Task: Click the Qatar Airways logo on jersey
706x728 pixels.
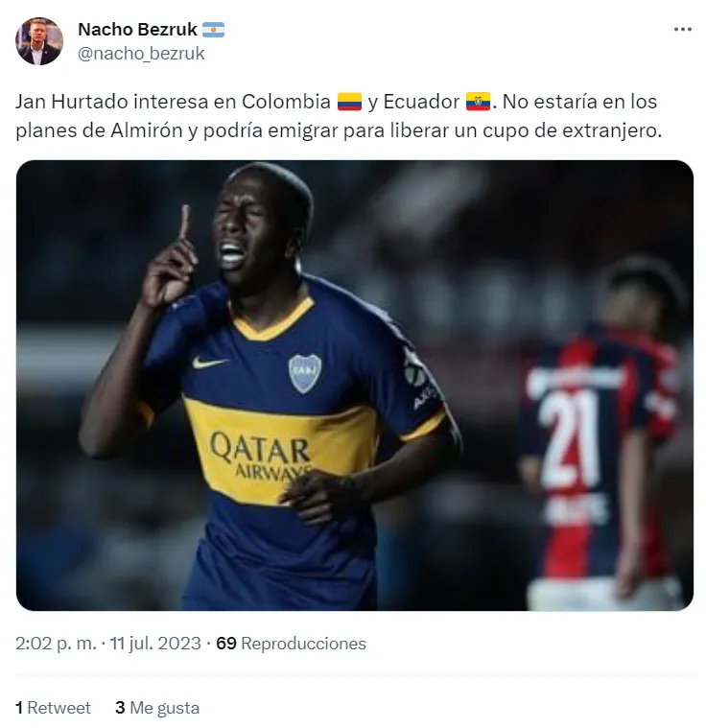Action: (x=260, y=455)
